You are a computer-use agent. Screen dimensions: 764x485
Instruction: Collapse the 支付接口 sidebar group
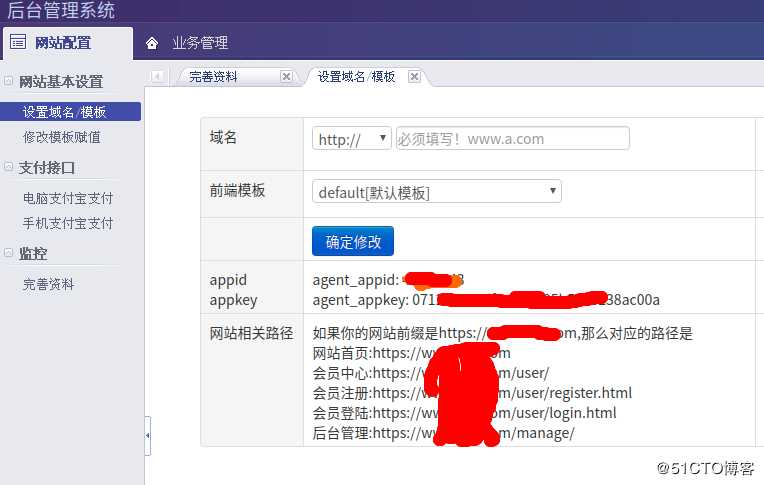pyautogui.click(x=8, y=167)
